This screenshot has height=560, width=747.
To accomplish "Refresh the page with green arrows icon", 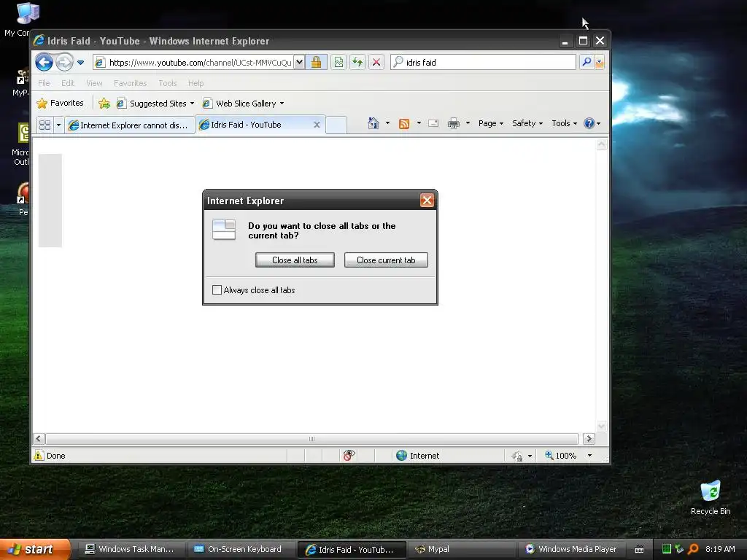I will point(357,63).
